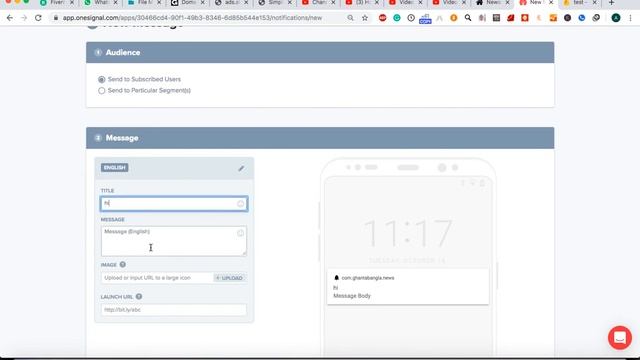Click the browser forward arrow

click(x=24, y=18)
